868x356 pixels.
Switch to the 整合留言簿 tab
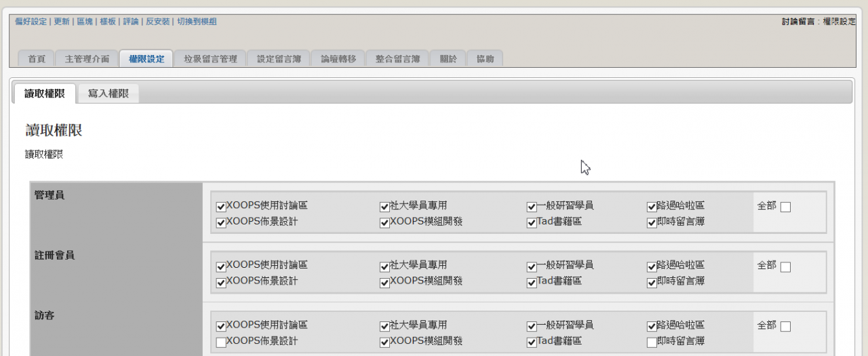tap(397, 59)
